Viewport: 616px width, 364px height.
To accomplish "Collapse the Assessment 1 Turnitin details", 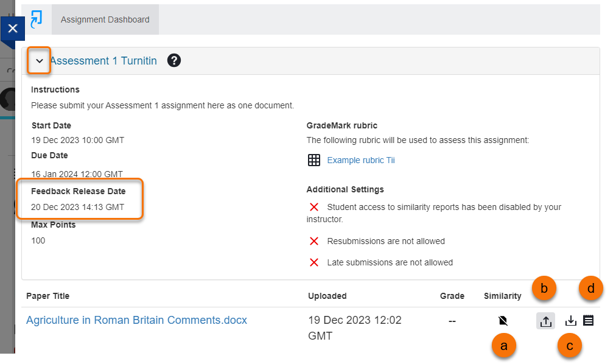I will click(x=40, y=61).
